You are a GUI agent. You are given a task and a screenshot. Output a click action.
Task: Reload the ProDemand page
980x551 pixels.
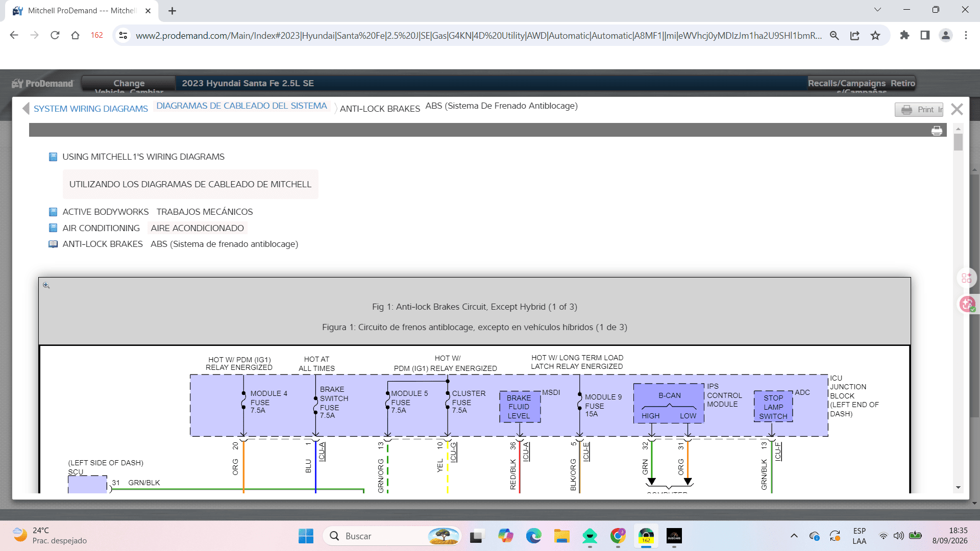click(55, 35)
